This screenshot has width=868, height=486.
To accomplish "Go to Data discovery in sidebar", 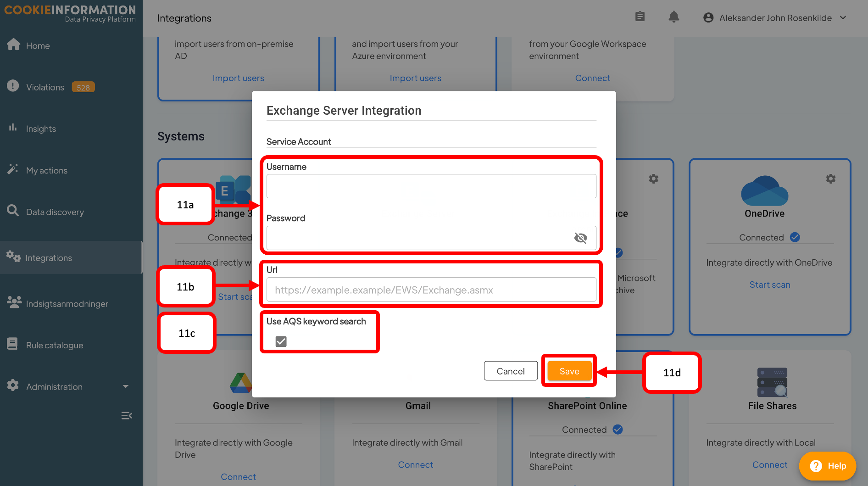I will tap(55, 212).
